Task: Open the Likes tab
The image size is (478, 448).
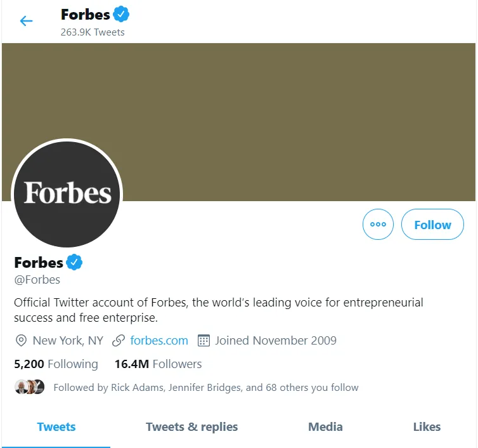Action: 427,427
